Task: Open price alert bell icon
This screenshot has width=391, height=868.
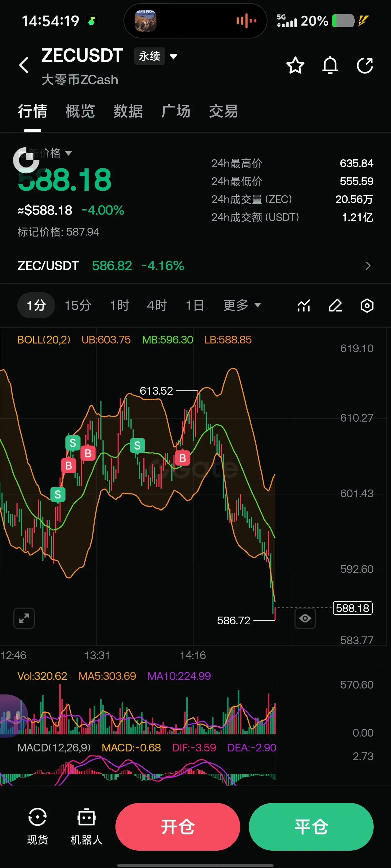Action: click(330, 65)
